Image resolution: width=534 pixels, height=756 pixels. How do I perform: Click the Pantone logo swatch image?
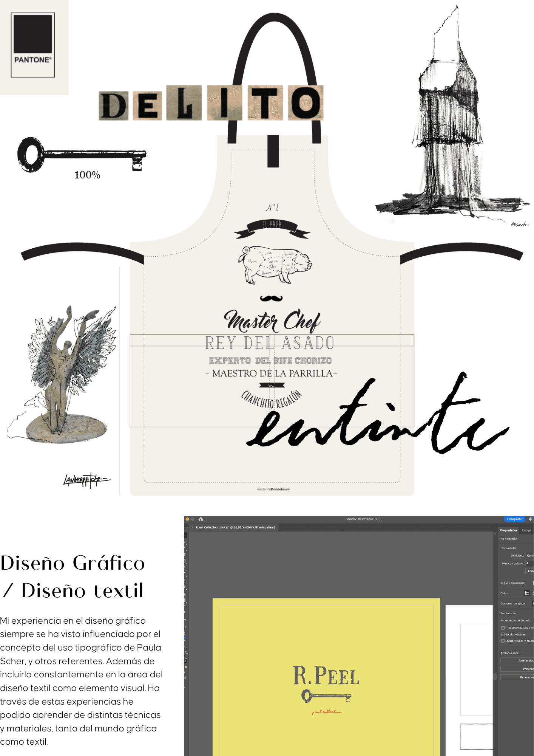point(33,45)
